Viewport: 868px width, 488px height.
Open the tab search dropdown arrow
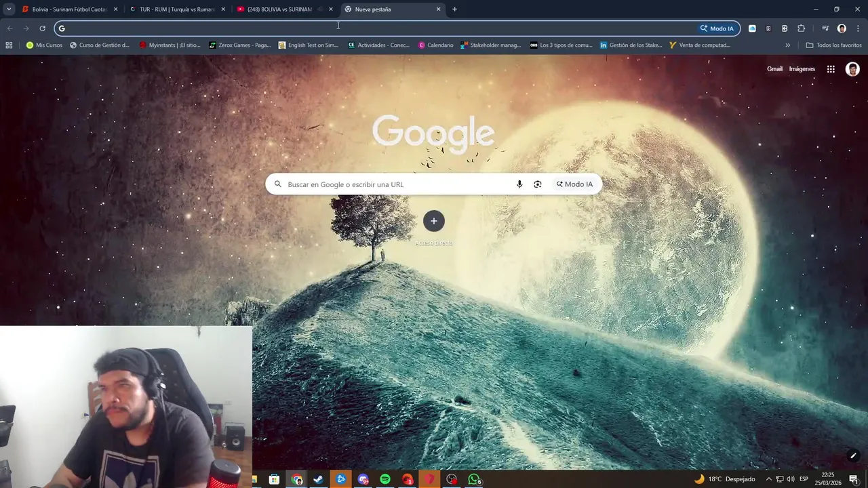point(9,9)
